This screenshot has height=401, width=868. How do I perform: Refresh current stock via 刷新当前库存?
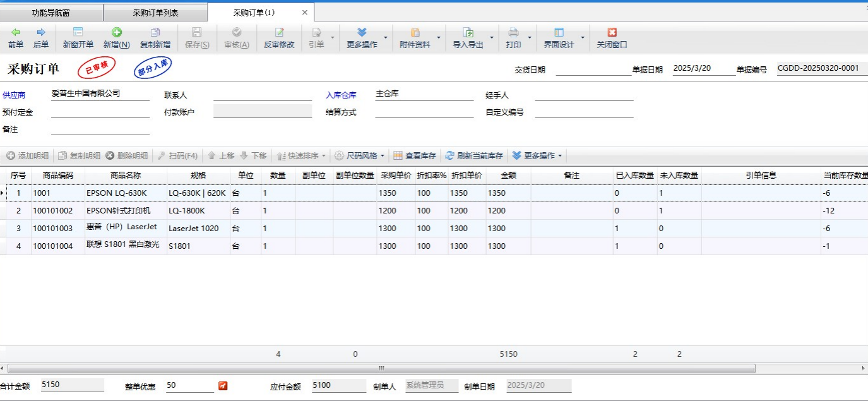474,155
